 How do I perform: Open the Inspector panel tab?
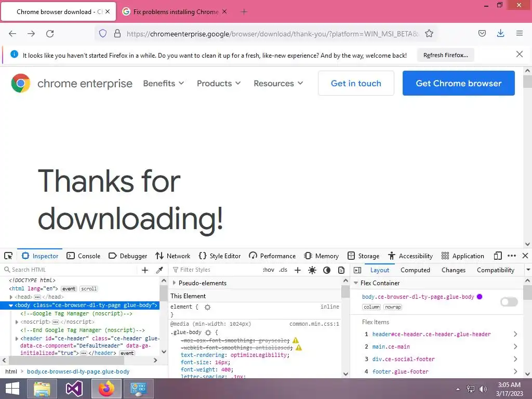coord(40,256)
